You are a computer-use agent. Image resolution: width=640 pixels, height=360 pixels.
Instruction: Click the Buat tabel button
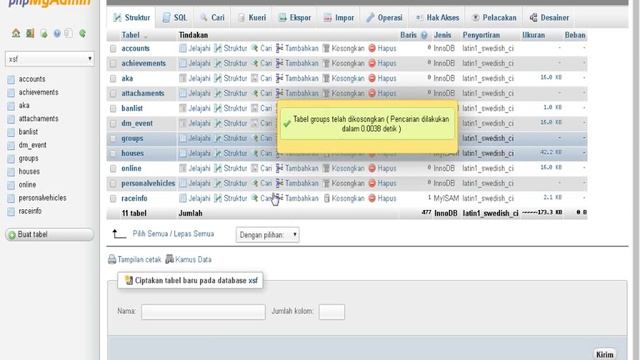click(x=49, y=235)
